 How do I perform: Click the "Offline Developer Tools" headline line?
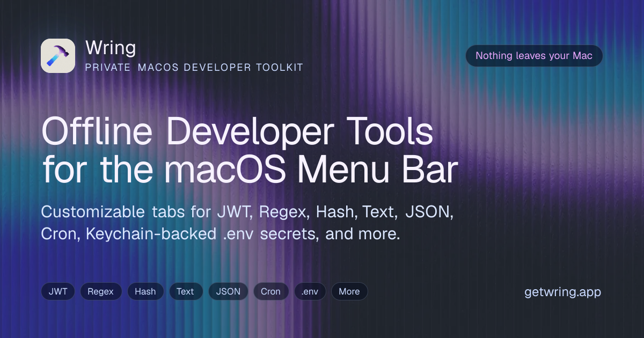click(237, 131)
